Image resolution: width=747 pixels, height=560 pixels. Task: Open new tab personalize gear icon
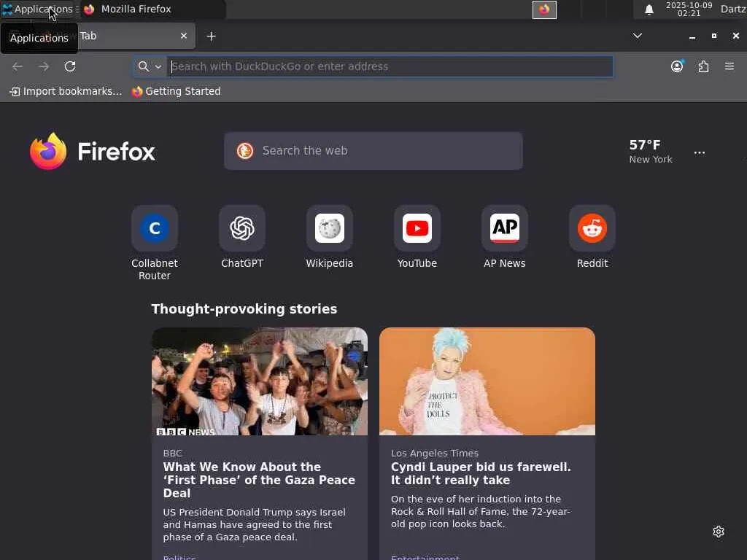(719, 532)
